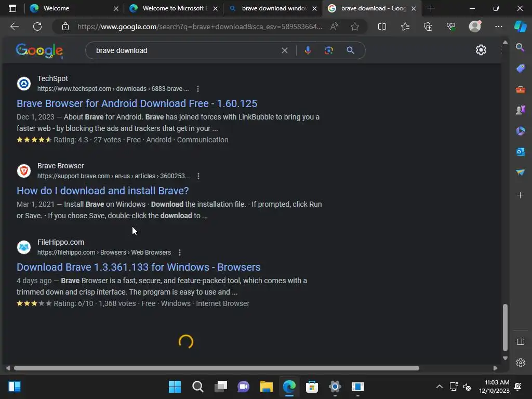
Task: Click the vertical scrollbar thumb
Action: click(x=505, y=327)
